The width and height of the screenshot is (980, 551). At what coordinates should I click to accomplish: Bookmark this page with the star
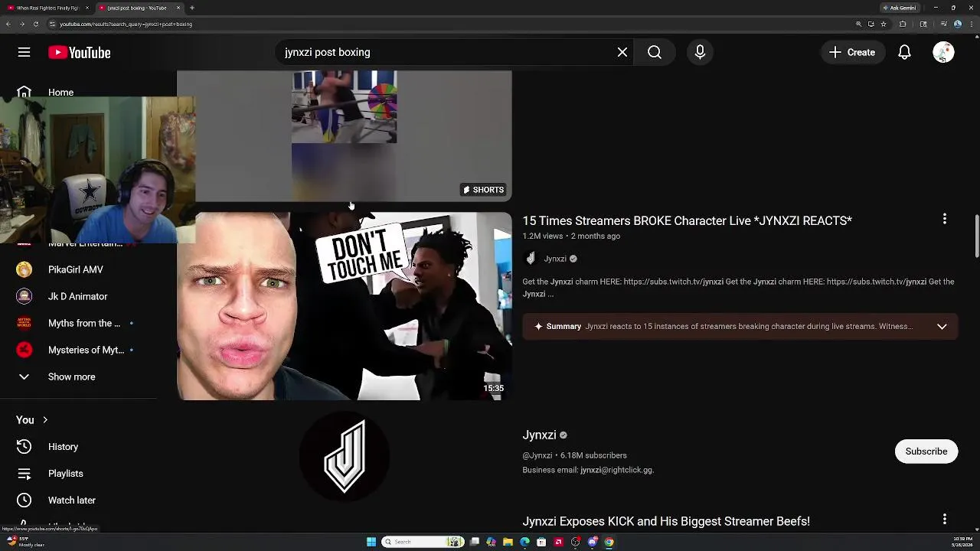pos(884,24)
